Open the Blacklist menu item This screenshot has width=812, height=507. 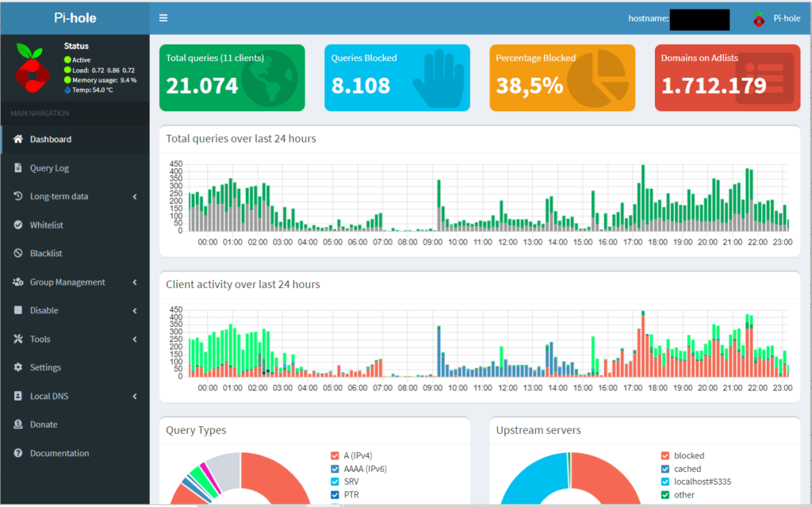pos(75,253)
